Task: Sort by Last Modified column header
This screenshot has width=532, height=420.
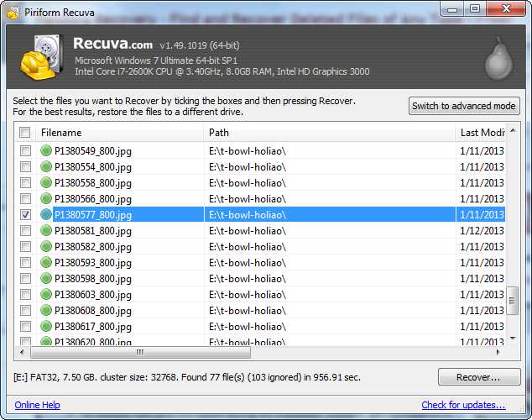Action: (481, 133)
